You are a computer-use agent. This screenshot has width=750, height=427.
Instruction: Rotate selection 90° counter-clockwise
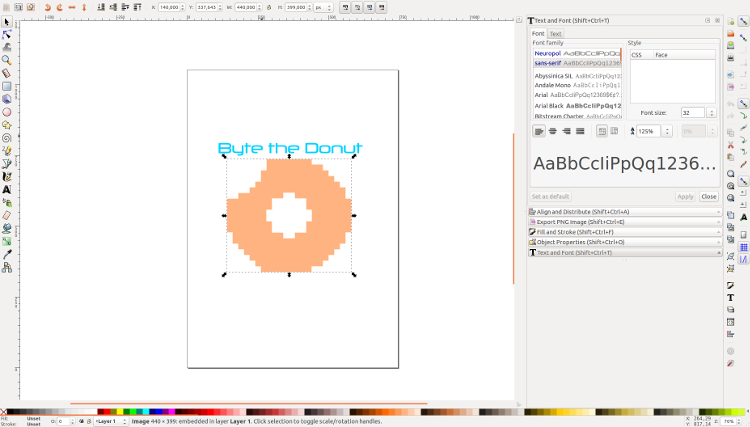click(x=47, y=7)
